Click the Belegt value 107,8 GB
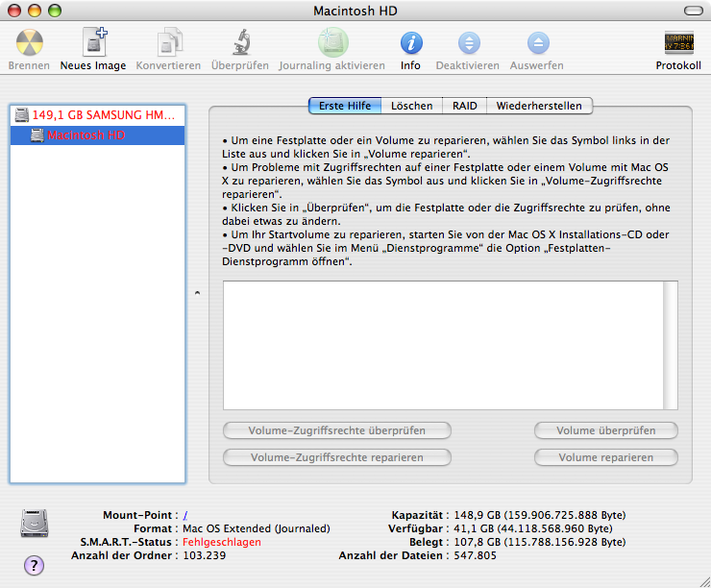 (x=540, y=542)
